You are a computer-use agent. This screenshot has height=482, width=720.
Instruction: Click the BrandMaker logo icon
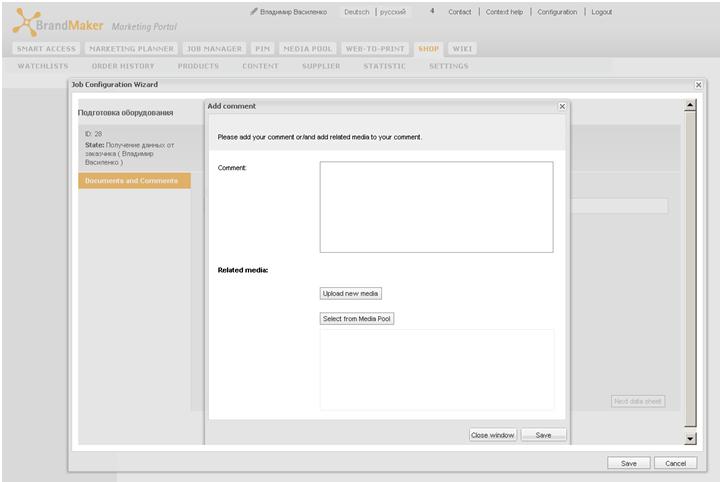[26, 22]
